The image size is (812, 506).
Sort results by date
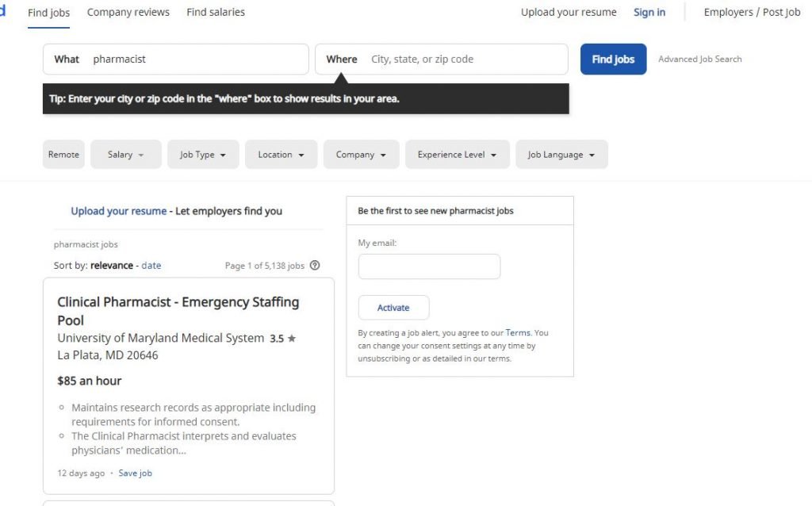[x=151, y=266]
